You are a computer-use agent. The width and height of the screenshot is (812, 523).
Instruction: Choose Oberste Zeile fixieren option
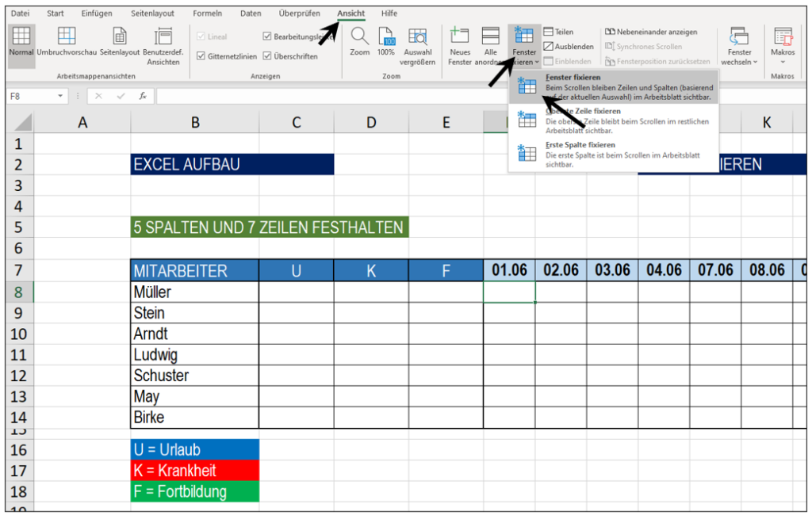(613, 120)
